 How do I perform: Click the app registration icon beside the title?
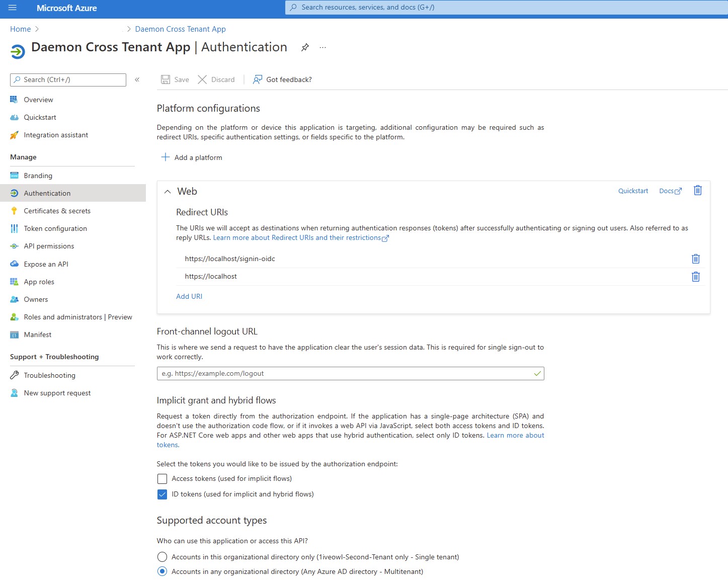(18, 51)
